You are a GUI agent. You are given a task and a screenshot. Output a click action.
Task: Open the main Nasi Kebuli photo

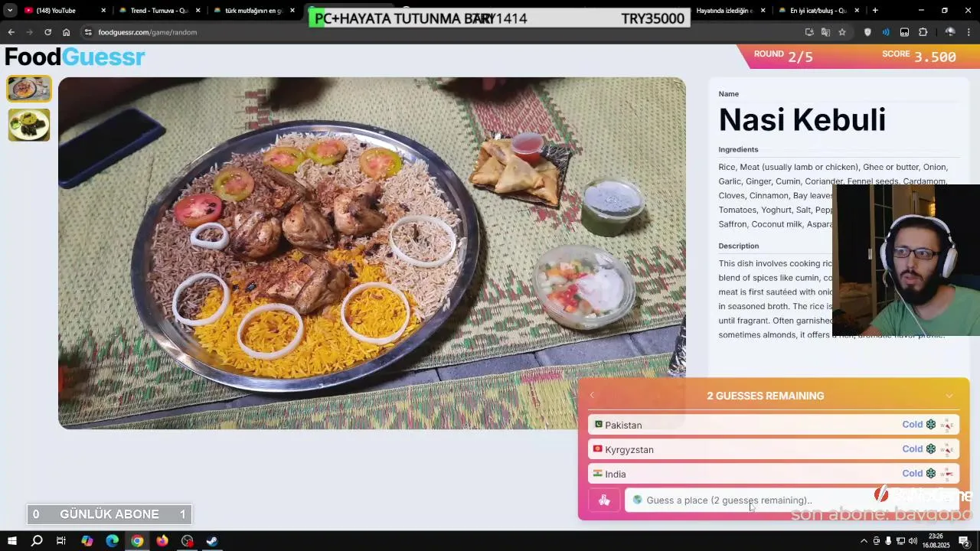coord(372,253)
